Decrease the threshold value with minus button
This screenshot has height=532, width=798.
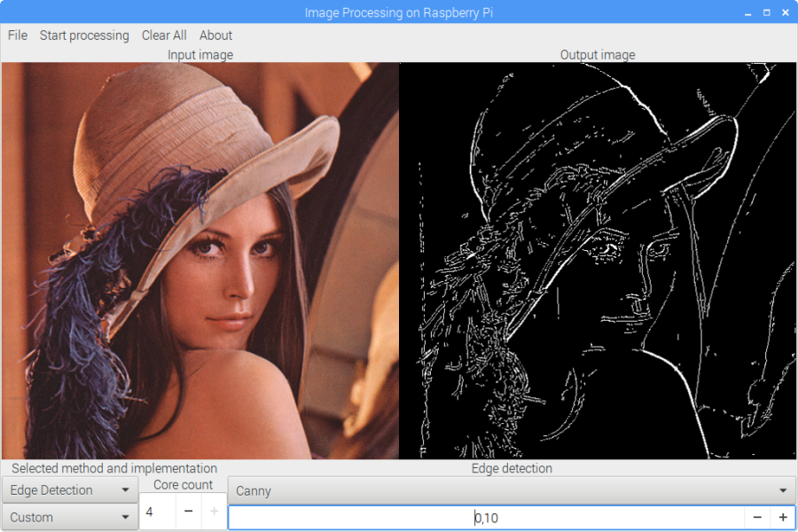[x=757, y=518]
